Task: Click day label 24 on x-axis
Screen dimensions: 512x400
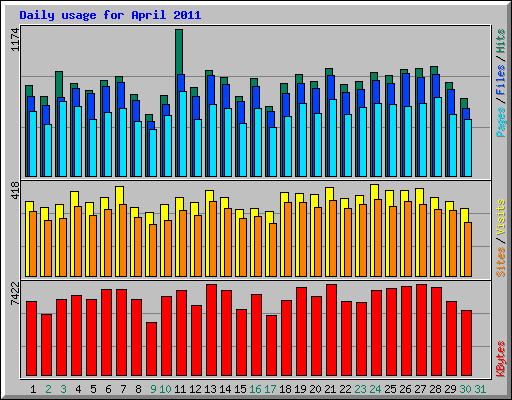Action: point(375,389)
